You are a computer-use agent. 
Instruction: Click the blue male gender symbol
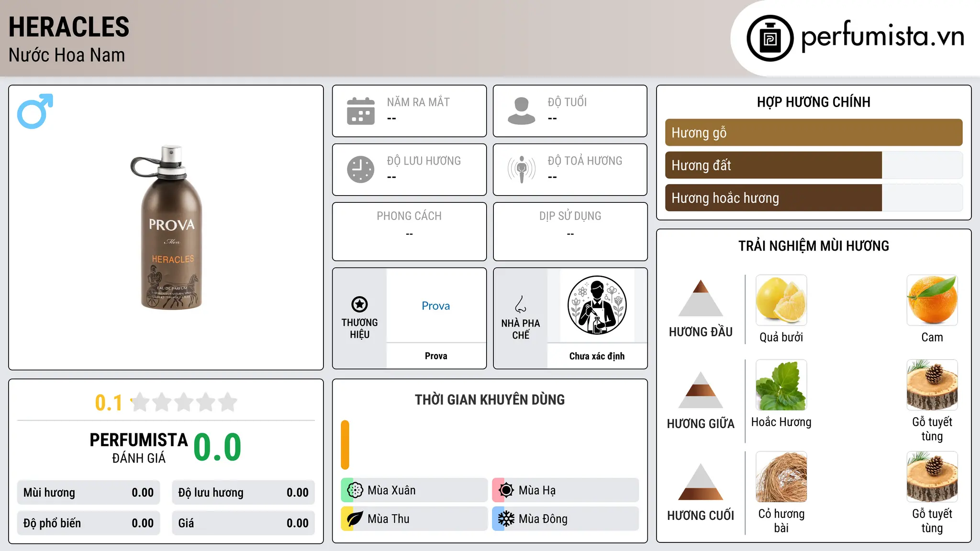pos(35,111)
